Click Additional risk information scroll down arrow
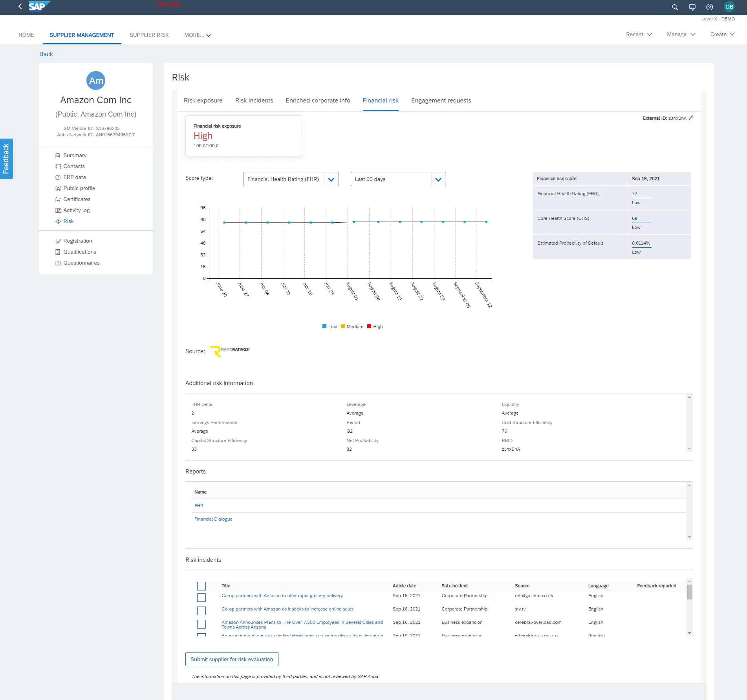 click(x=689, y=449)
